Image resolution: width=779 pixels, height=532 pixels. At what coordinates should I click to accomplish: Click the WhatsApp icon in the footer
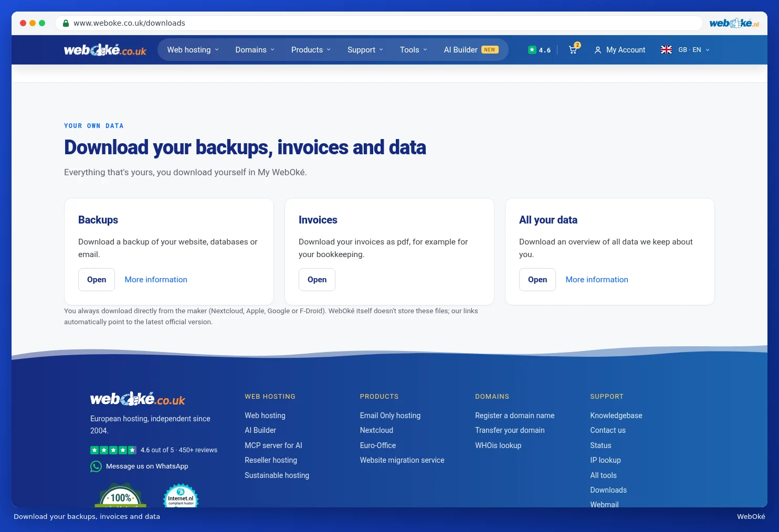point(96,466)
